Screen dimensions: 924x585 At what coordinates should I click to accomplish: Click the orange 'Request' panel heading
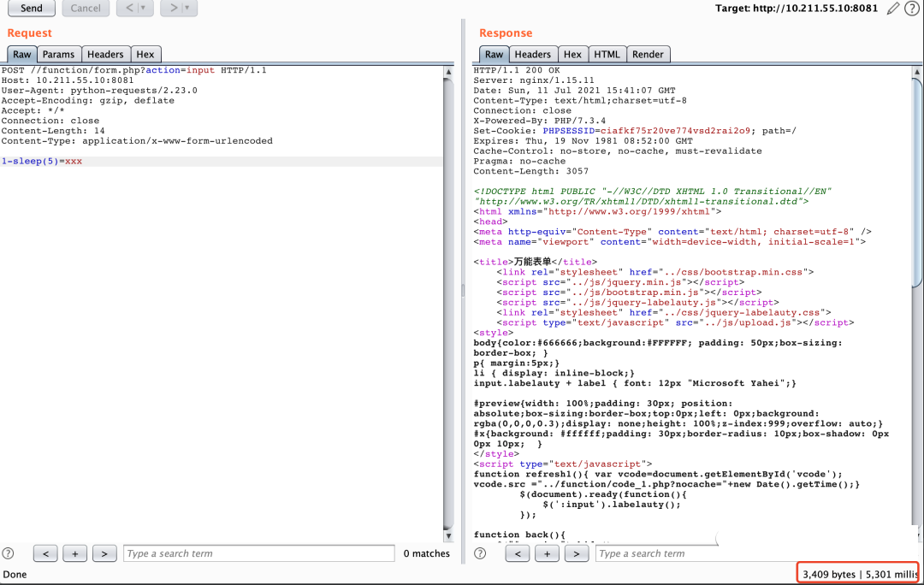coord(29,33)
